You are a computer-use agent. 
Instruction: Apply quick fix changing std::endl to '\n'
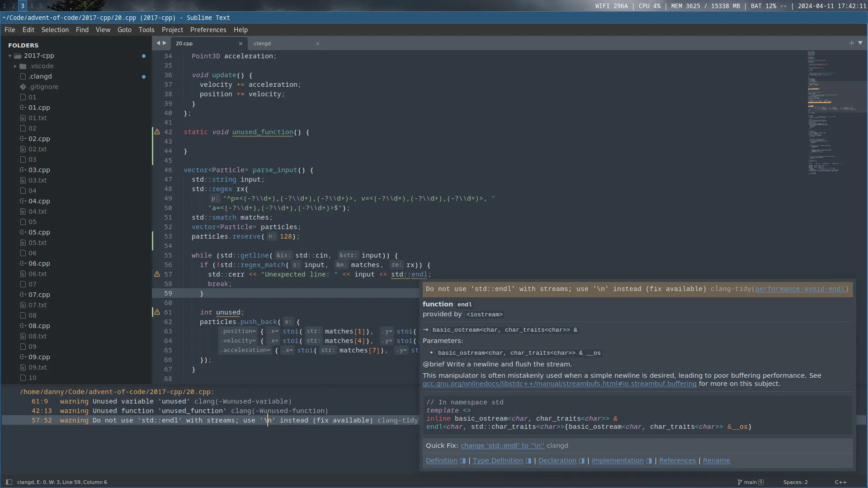tap(502, 446)
